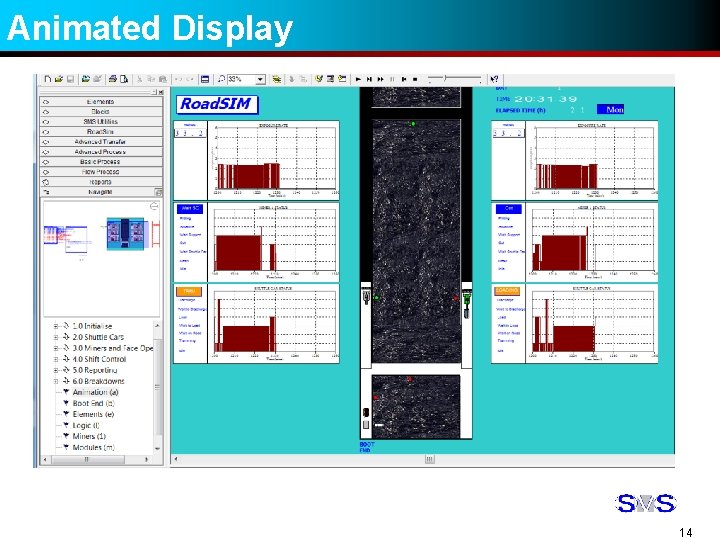The image size is (720, 540).
Task: Click the Mon day indicator box
Action: pos(611,110)
